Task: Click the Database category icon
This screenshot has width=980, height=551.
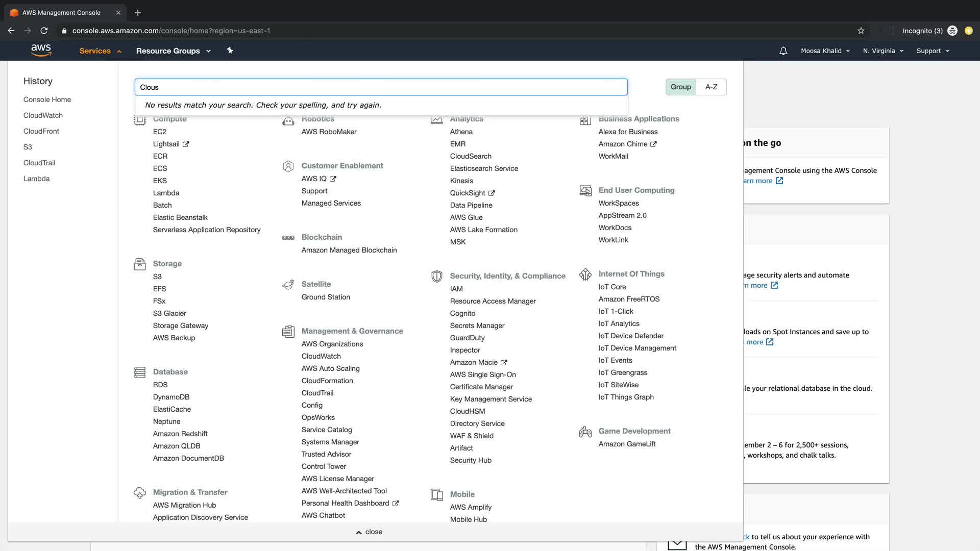Action: (139, 372)
